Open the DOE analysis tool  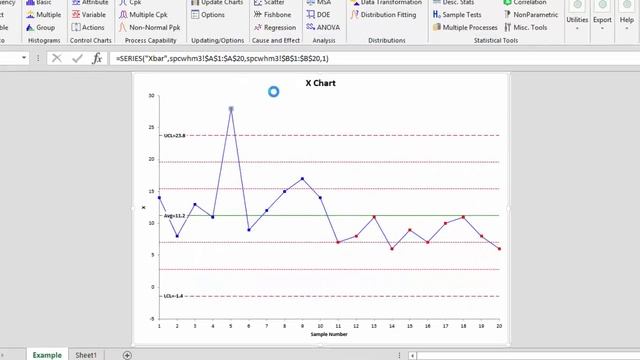[x=318, y=15]
